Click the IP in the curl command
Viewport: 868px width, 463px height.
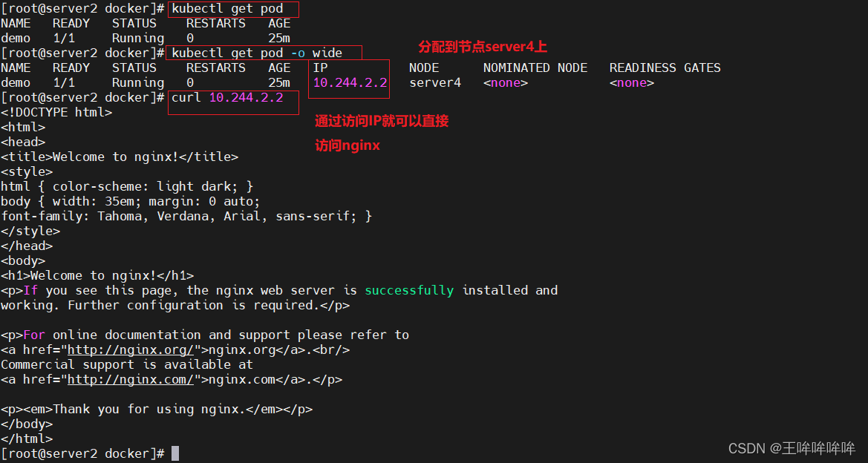[247, 97]
